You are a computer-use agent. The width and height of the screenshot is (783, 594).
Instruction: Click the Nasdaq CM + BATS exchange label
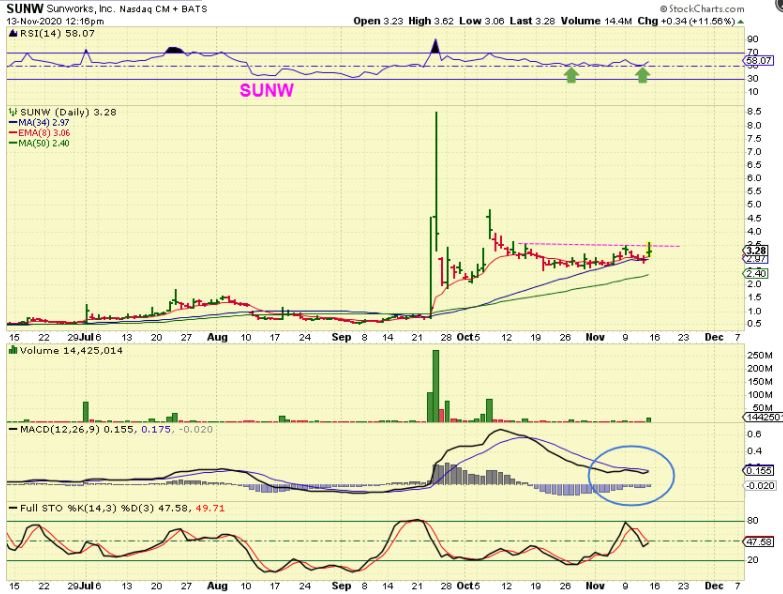163,9
